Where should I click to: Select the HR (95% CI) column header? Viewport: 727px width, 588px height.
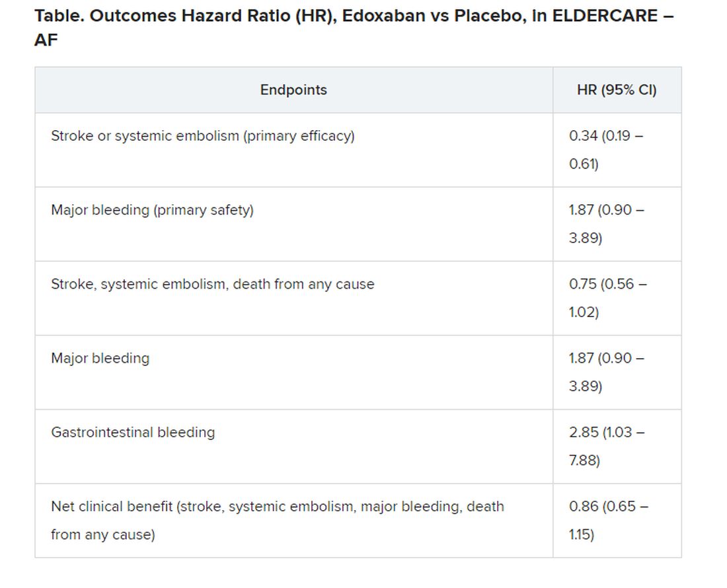617,90
